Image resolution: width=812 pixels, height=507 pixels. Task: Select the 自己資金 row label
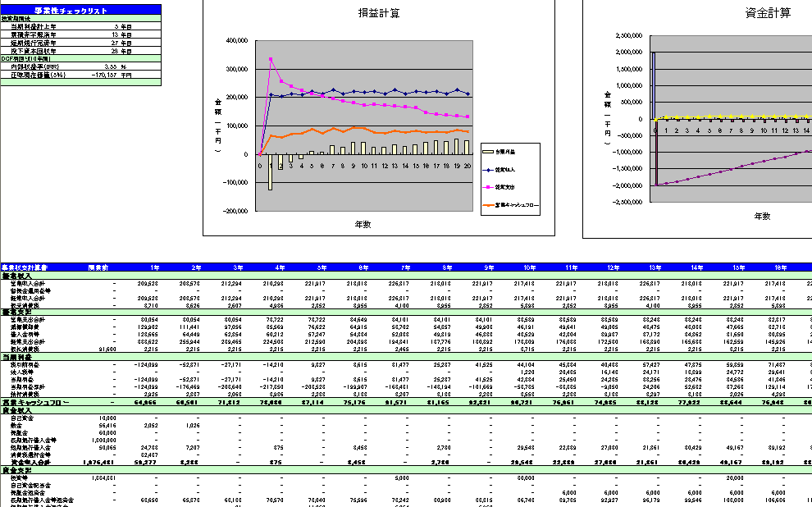click(22, 418)
